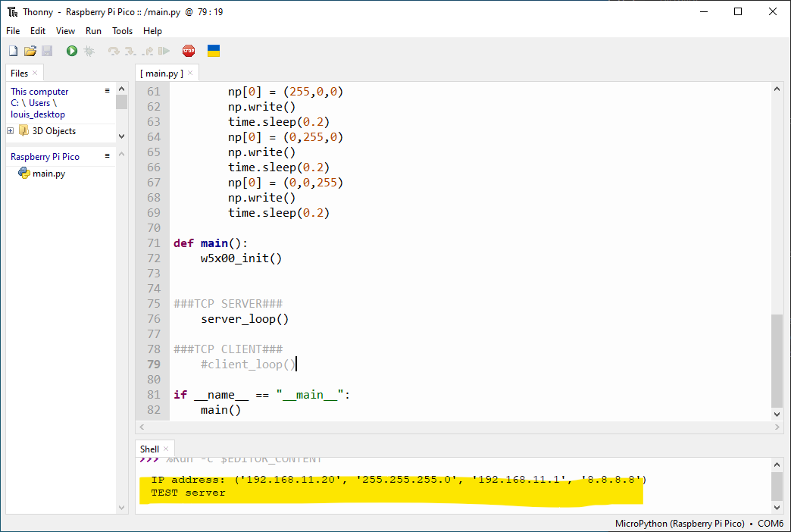The image size is (791, 532).
Task: Click line number 71 in gutter
Action: tap(153, 243)
